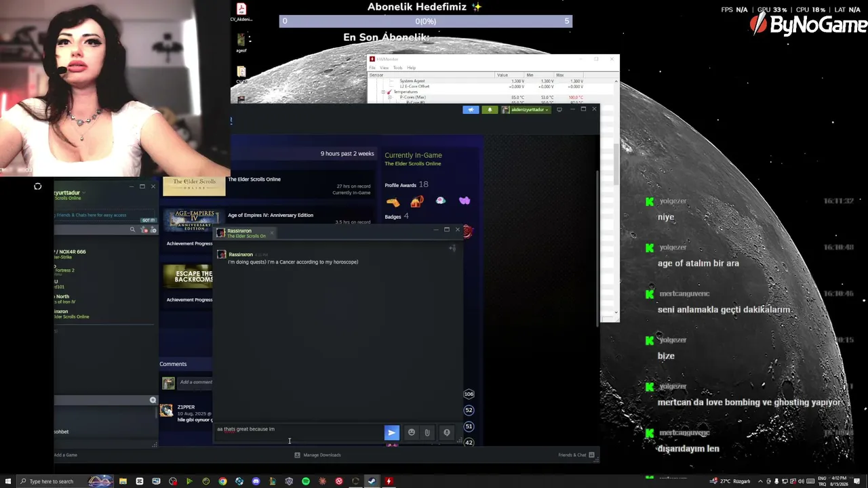Open HWMonitor from the taskbar
Screen dimensions: 868x488
click(x=389, y=481)
